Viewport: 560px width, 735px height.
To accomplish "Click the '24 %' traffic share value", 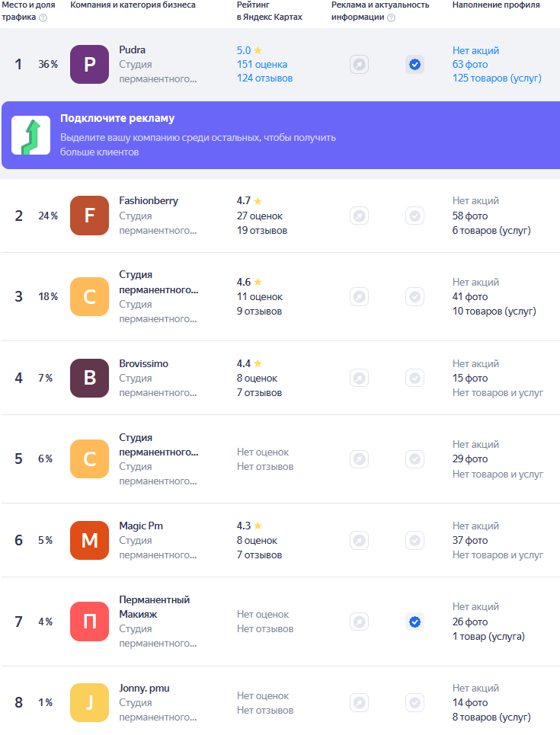I will pyautogui.click(x=48, y=216).
